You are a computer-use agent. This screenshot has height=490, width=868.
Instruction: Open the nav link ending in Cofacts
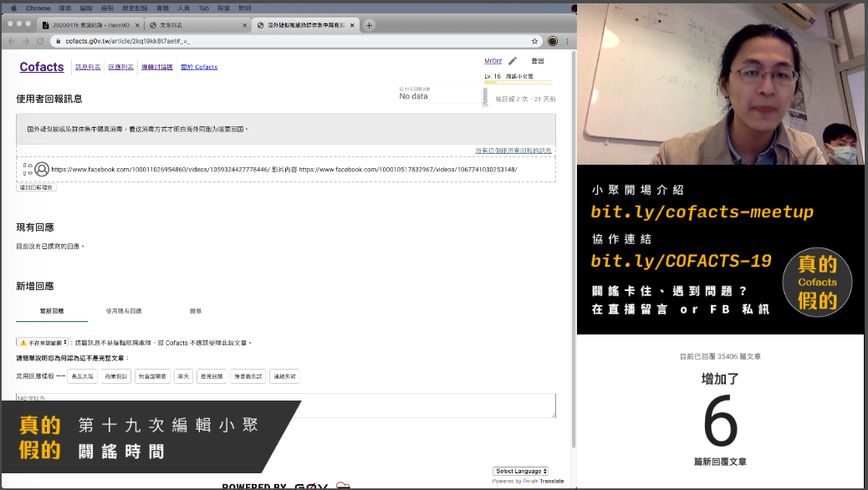click(x=199, y=67)
